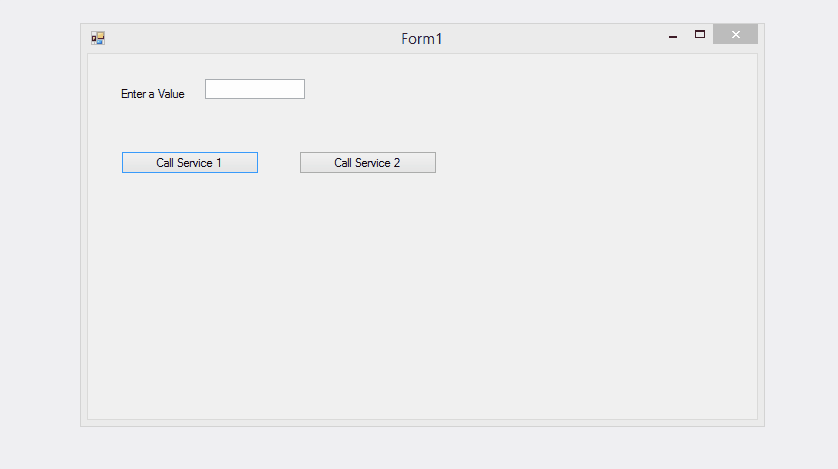The image size is (838, 469).
Task: Click the Form1 title text
Action: click(x=421, y=39)
